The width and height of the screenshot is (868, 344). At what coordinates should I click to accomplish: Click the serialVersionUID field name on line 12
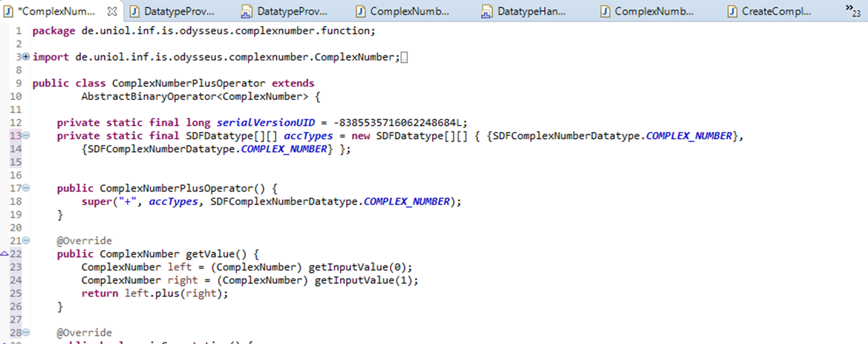(x=265, y=123)
